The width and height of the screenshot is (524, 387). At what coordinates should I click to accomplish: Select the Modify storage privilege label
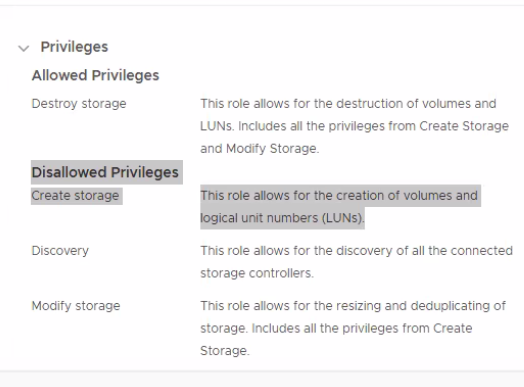(x=76, y=306)
